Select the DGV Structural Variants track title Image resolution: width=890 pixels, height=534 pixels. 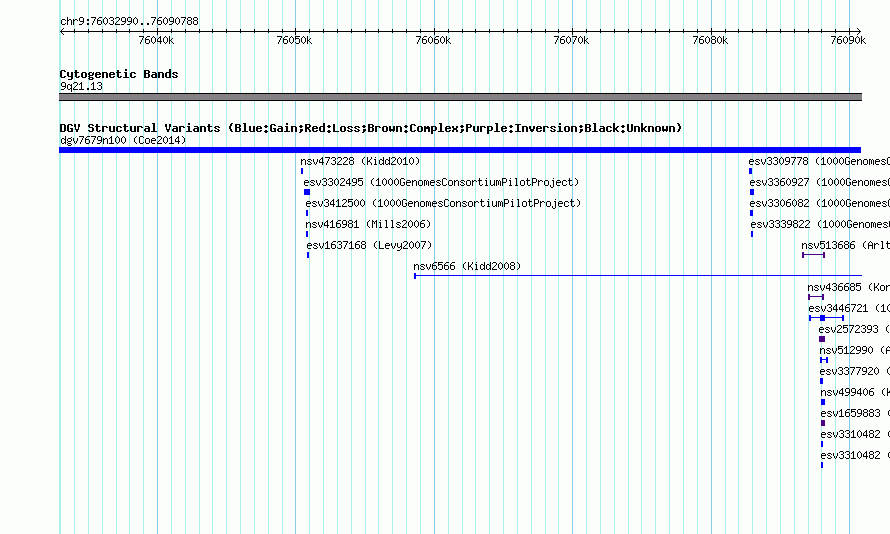pyautogui.click(x=371, y=128)
